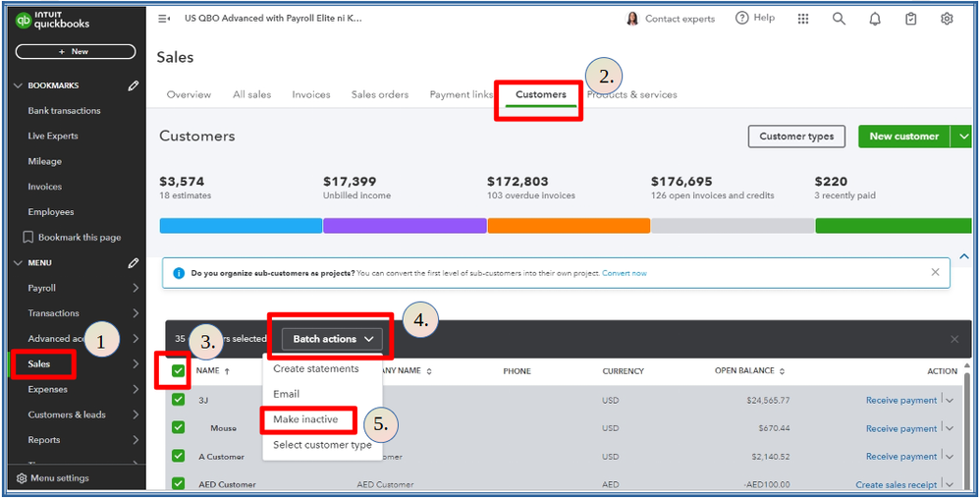
Task: Edit bookmarks with the pencil icon
Action: pos(134,85)
